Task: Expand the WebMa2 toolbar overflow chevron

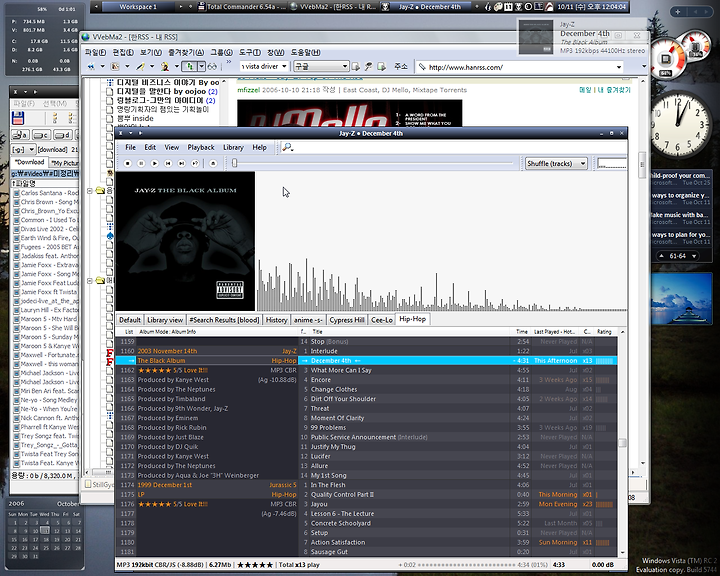Action: click(x=229, y=63)
